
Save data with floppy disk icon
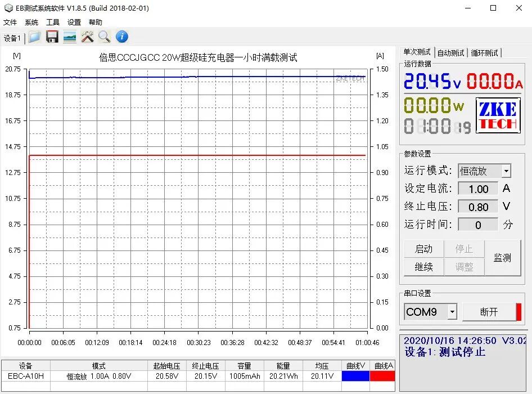52,37
